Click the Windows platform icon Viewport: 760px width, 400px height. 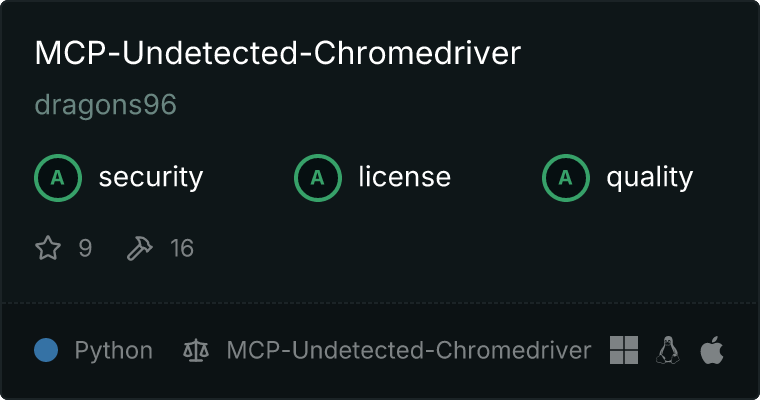pos(624,350)
